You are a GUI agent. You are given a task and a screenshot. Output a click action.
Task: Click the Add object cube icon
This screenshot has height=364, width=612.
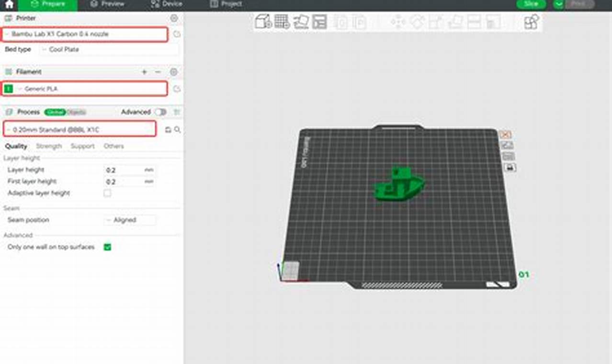click(x=263, y=22)
